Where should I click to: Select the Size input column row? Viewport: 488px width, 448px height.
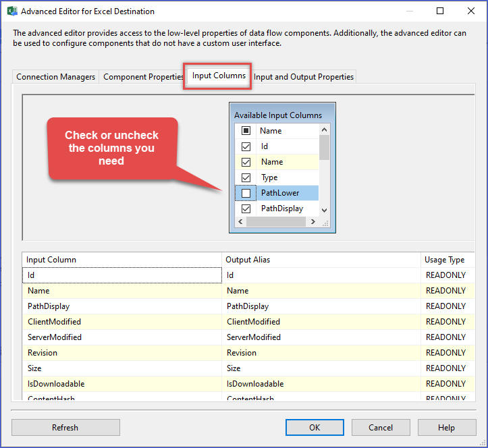click(x=121, y=368)
